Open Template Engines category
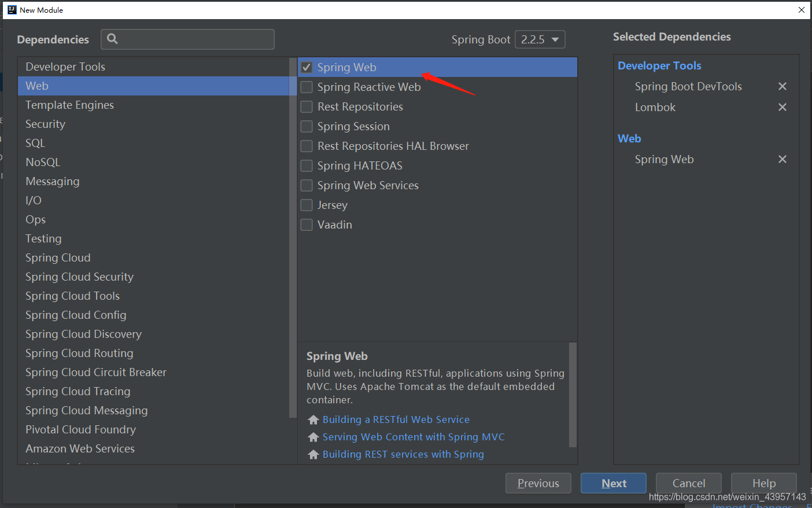Screen dimensions: 812x508 point(153,105)
